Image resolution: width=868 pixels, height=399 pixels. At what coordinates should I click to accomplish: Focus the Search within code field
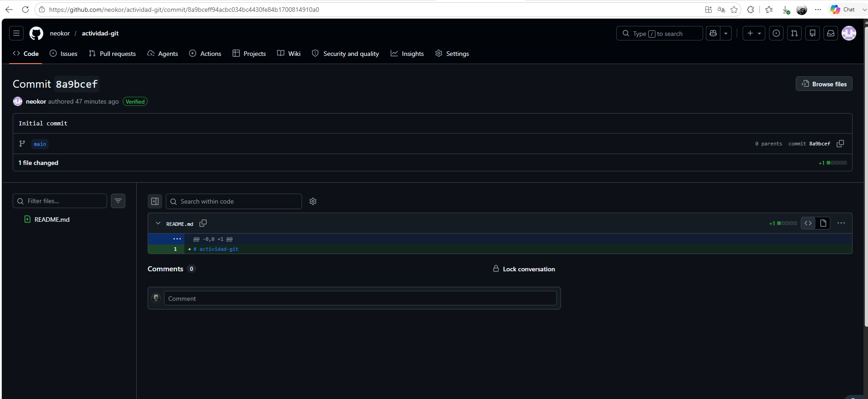point(234,201)
